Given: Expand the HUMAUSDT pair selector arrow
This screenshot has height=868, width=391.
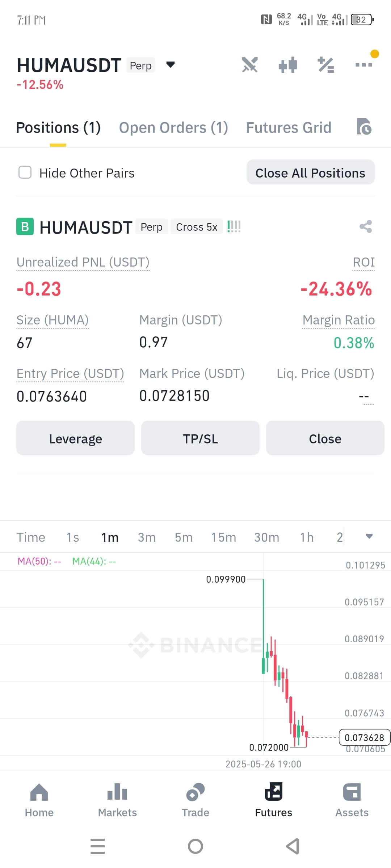Looking at the screenshot, I should [171, 65].
